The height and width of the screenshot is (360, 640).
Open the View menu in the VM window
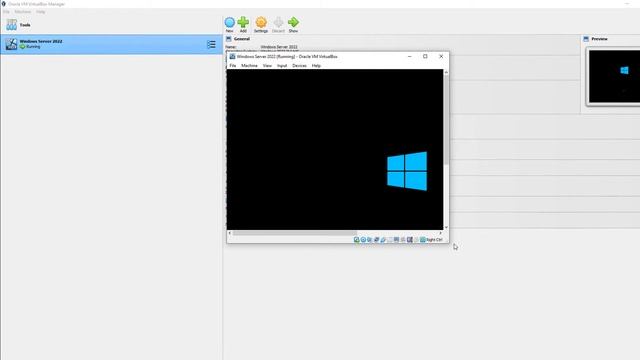pyautogui.click(x=267, y=65)
